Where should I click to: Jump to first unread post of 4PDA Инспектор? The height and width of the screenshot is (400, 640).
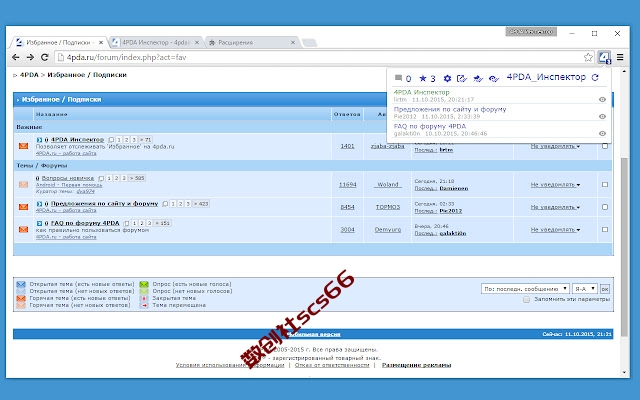39,140
